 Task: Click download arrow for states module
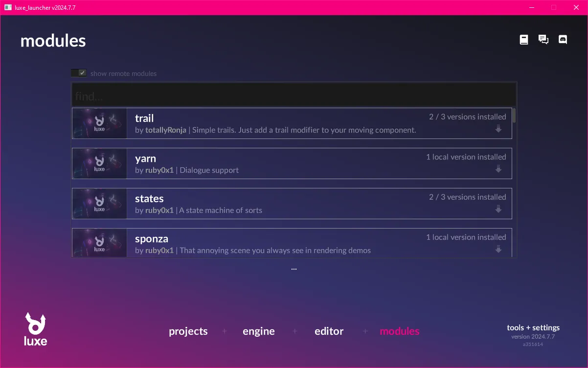click(498, 209)
